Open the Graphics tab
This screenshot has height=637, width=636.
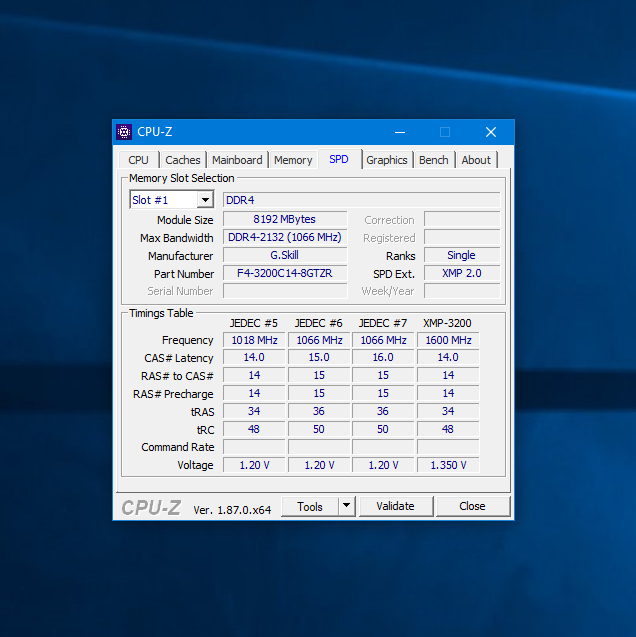click(x=387, y=160)
